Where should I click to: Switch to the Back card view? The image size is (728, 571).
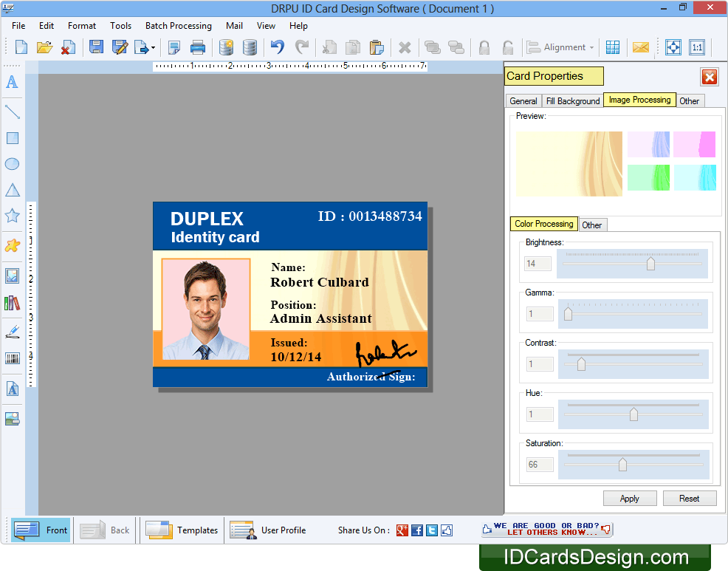point(104,530)
